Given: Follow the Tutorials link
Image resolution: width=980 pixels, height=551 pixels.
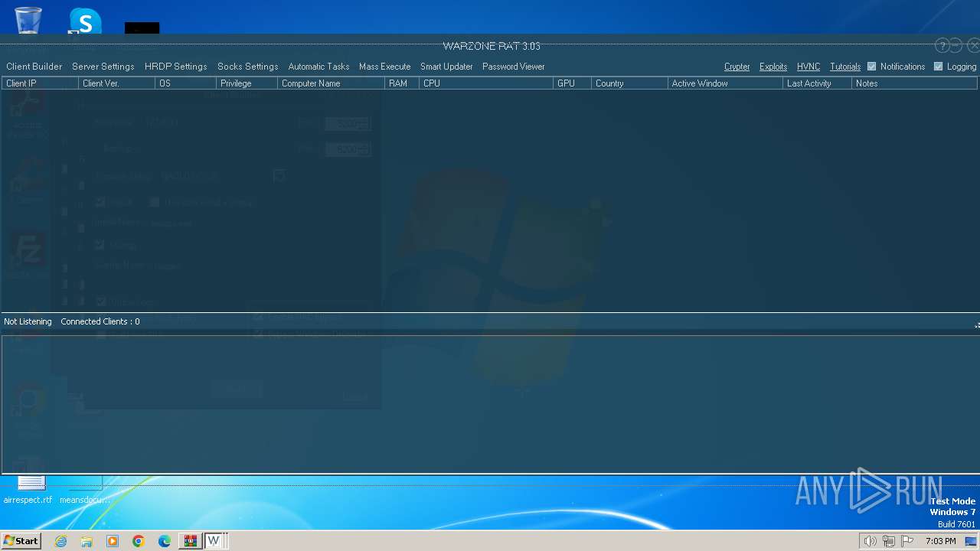Looking at the screenshot, I should pos(845,67).
